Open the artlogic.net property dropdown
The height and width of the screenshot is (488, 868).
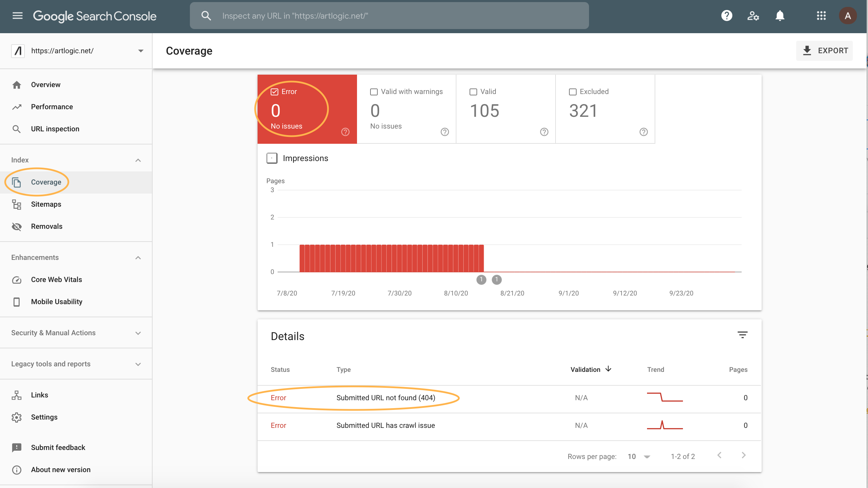(141, 51)
